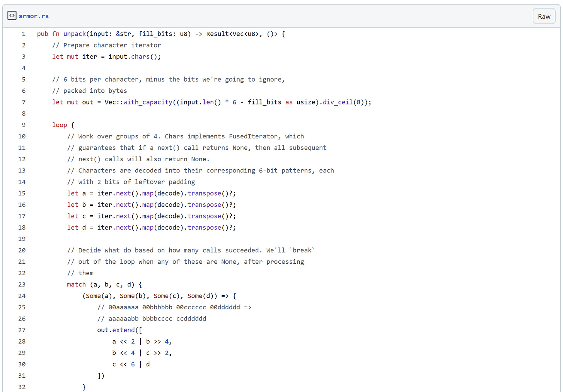Click the unpack function name
Screen dimensions: 563x392
click(x=75, y=34)
